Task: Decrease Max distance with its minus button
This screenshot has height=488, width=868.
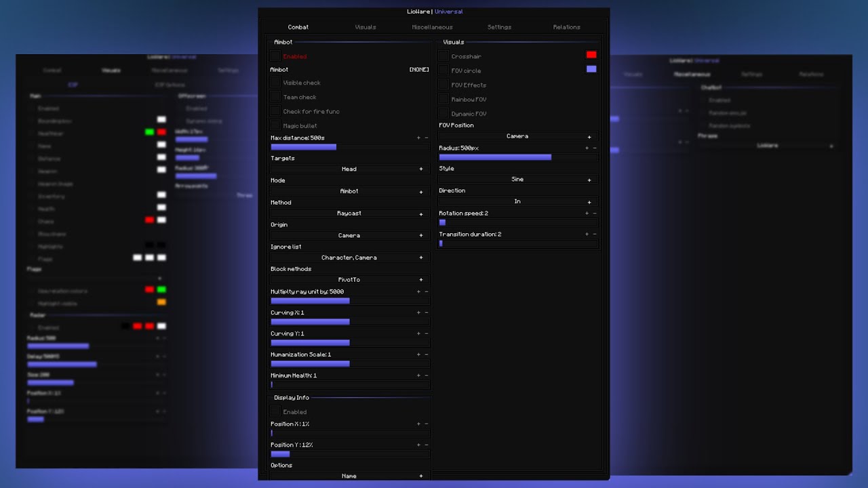Action: pos(427,138)
